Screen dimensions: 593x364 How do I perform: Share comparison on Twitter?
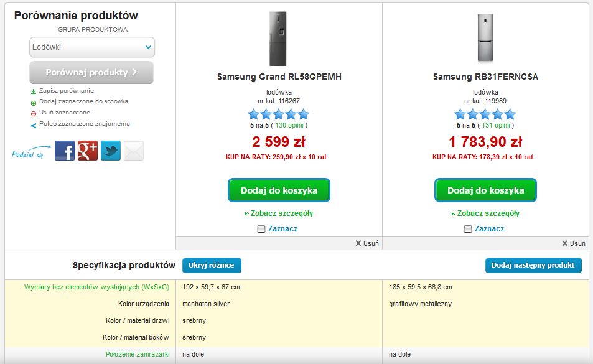111,151
